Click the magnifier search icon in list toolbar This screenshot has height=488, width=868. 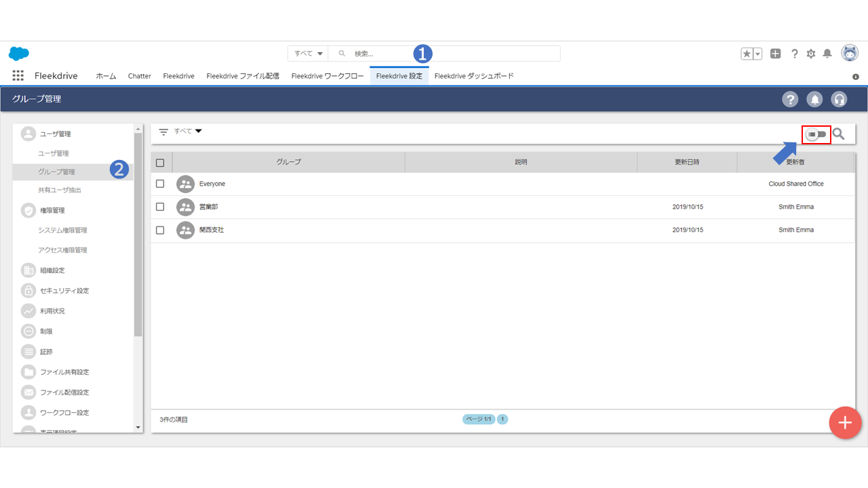tap(839, 134)
